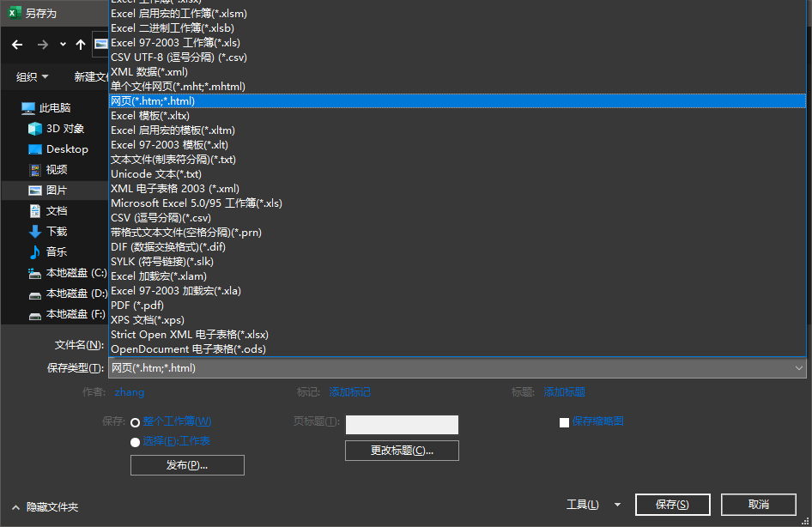The height and width of the screenshot is (527, 812).
Task: Click the 取消 button
Action: point(759,504)
